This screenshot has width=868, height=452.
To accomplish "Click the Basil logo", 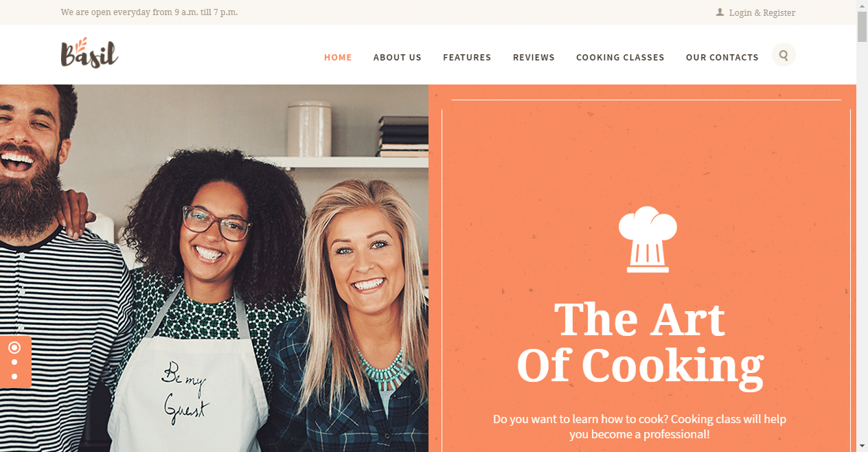I will coord(89,53).
